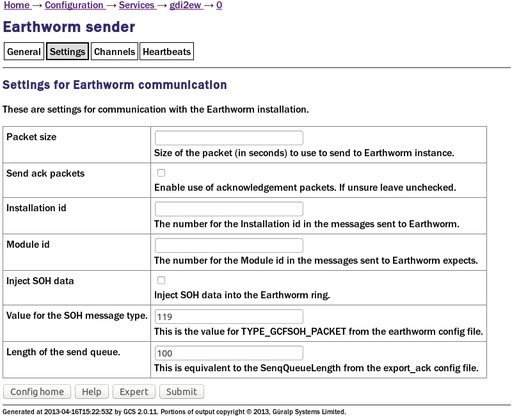Click the Module id number description text
The image size is (512, 418).
click(316, 261)
